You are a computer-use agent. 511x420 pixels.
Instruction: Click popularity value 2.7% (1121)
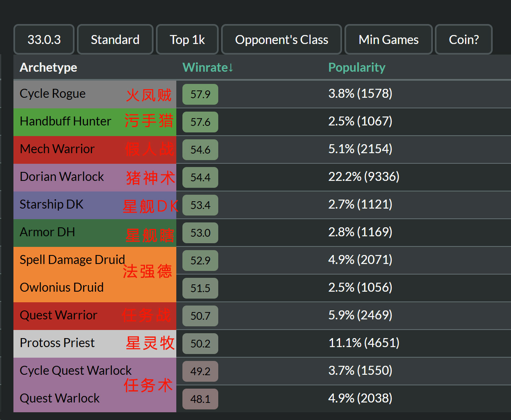click(360, 205)
